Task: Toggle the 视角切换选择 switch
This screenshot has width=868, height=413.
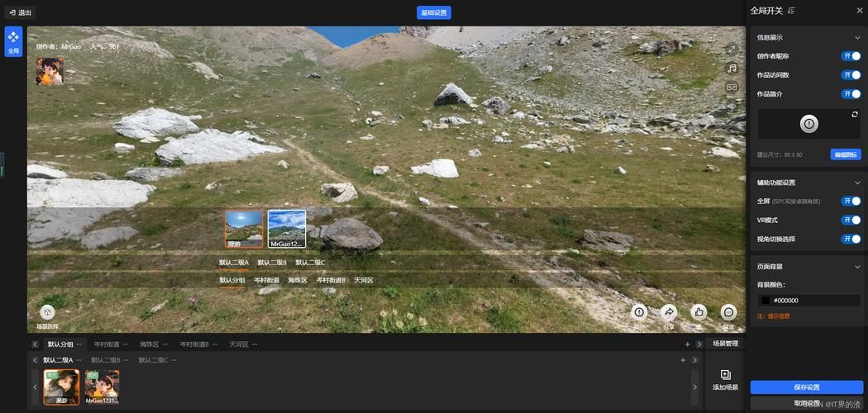Action: click(851, 239)
